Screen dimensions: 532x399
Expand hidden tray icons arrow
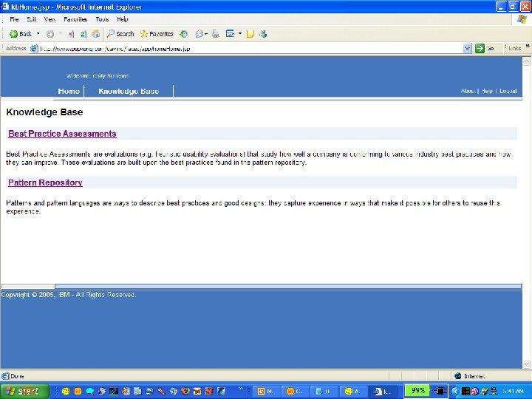click(456, 392)
